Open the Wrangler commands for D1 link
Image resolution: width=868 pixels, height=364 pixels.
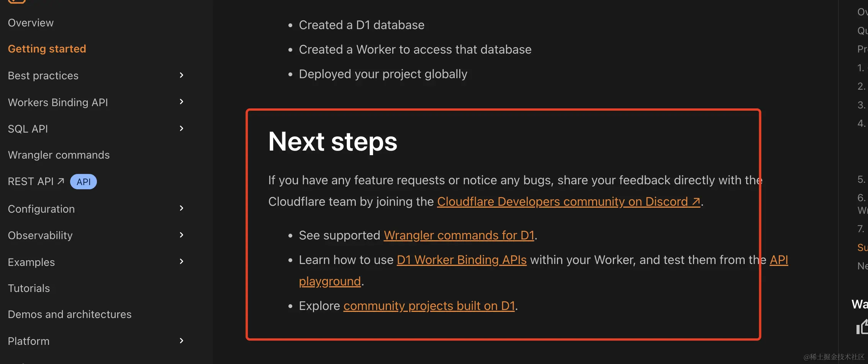pyautogui.click(x=459, y=235)
